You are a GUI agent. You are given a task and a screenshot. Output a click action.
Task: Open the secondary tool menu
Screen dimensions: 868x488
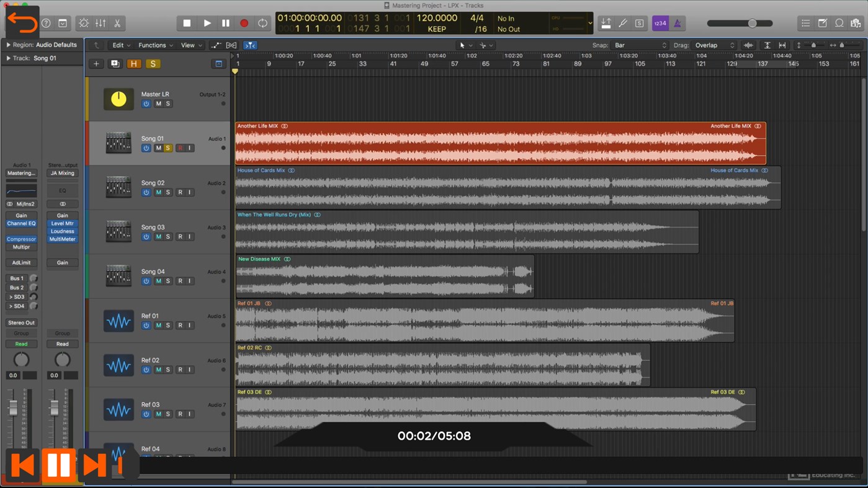tap(486, 45)
